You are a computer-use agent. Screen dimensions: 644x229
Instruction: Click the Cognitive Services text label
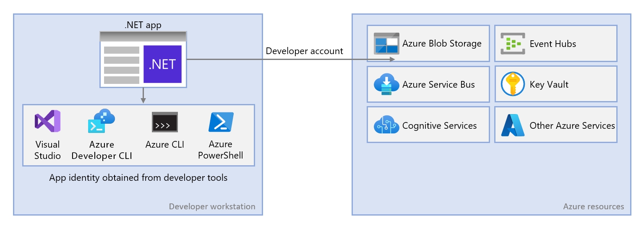pyautogui.click(x=439, y=126)
